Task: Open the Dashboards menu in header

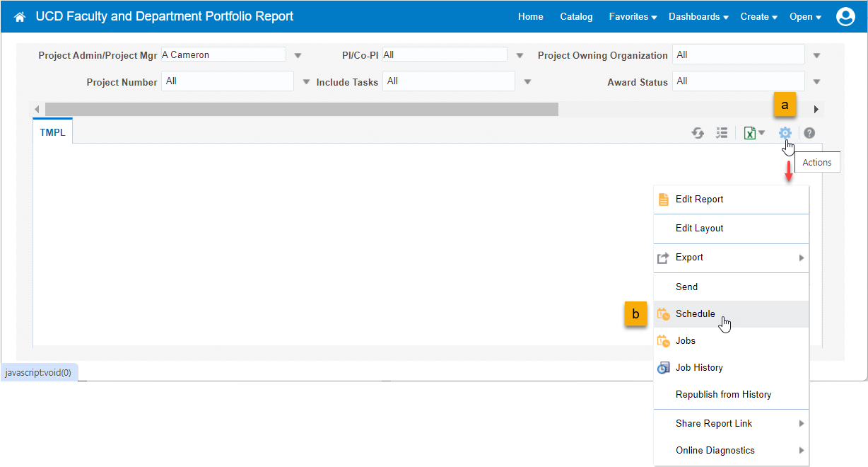Action: [x=698, y=17]
